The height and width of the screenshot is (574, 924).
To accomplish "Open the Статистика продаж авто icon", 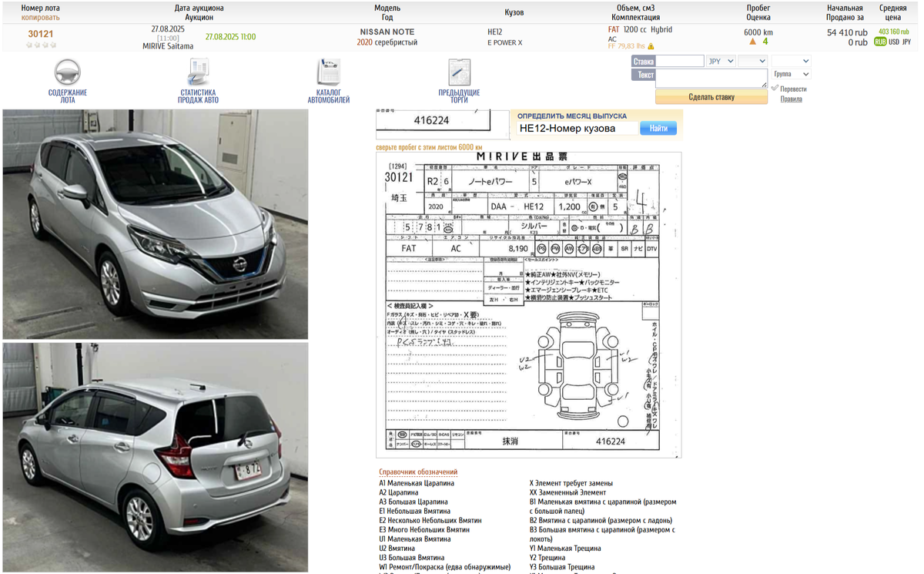I will (199, 72).
